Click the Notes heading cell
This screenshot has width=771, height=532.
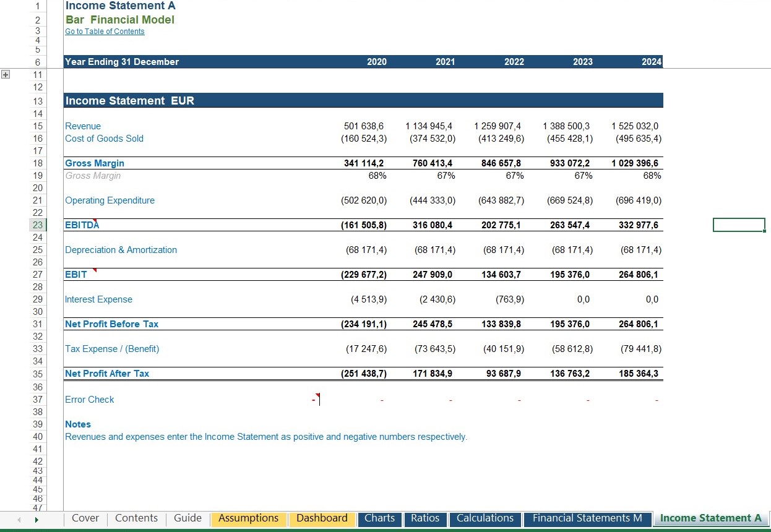[x=78, y=424]
